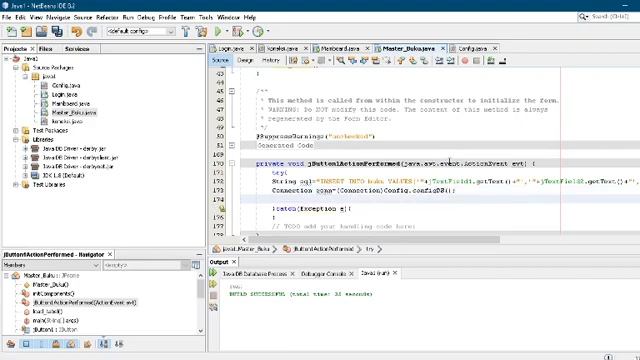Switch to the Login.java editor tab
Screen dimensions: 640x360
[x=231, y=49]
